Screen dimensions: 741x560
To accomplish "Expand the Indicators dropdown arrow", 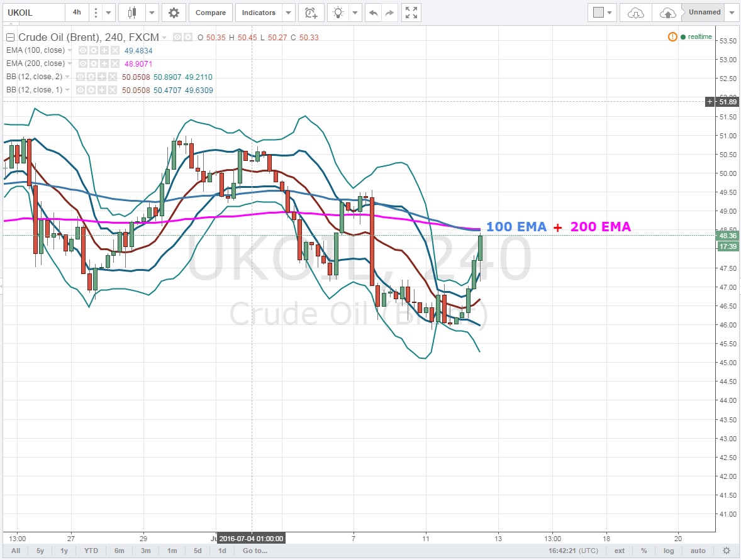I will tap(287, 13).
